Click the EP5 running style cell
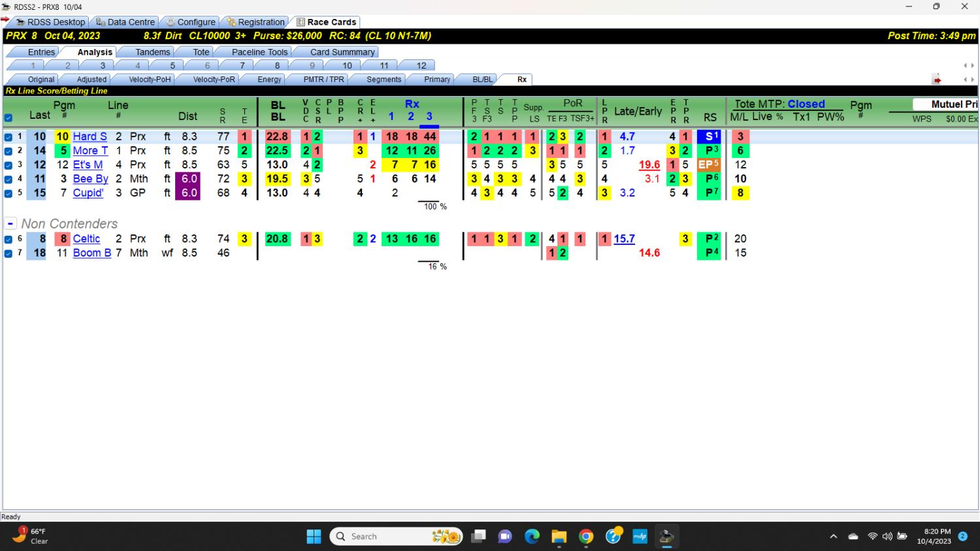This screenshot has height=551, width=980. 709,165
